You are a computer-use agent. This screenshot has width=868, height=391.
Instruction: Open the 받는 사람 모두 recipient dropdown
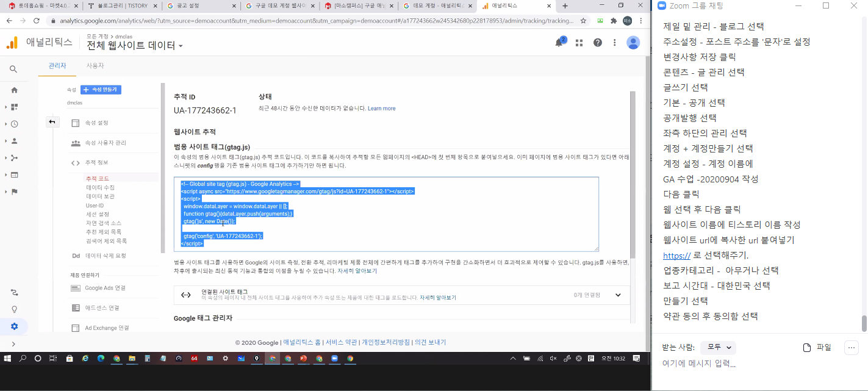pyautogui.click(x=718, y=347)
